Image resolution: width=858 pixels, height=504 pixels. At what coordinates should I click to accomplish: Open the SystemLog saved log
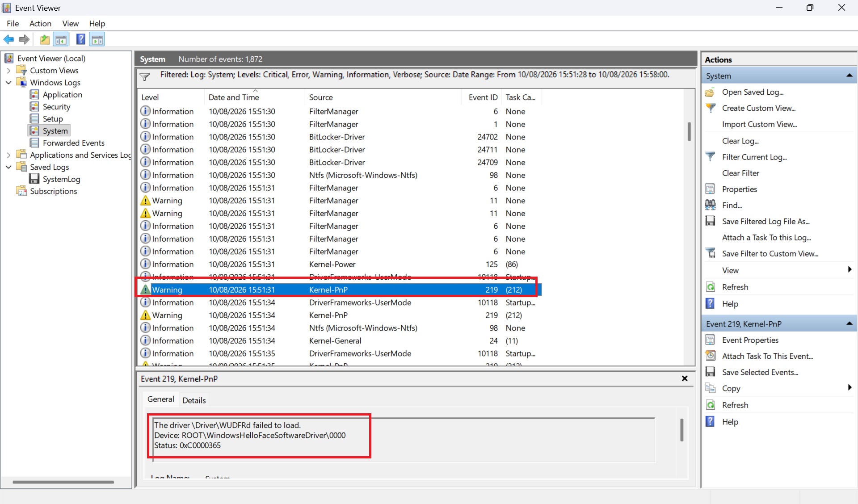[x=61, y=179]
